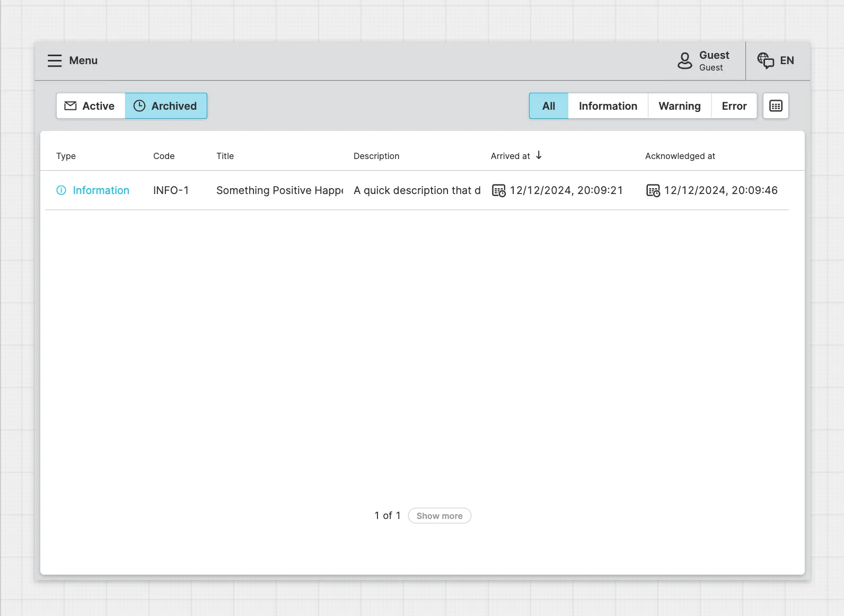Click the Guest user profile icon
This screenshot has width=844, height=616.
(x=684, y=60)
